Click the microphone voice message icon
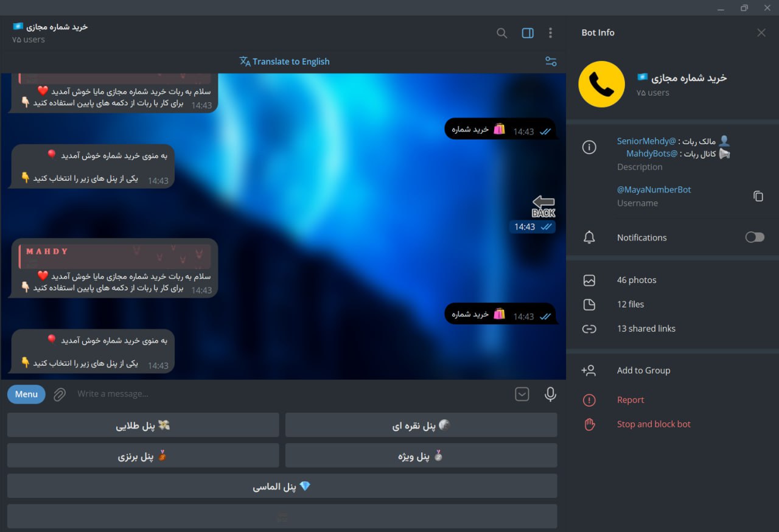Screen dimensions: 779x532 550,394
